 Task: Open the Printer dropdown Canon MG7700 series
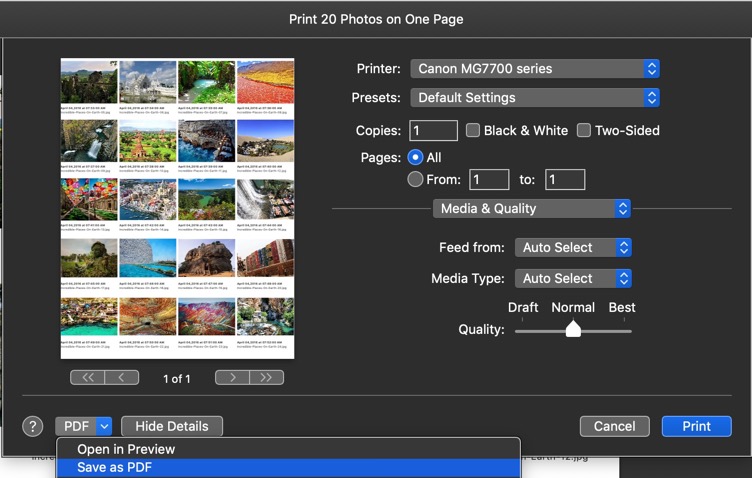[x=535, y=69]
